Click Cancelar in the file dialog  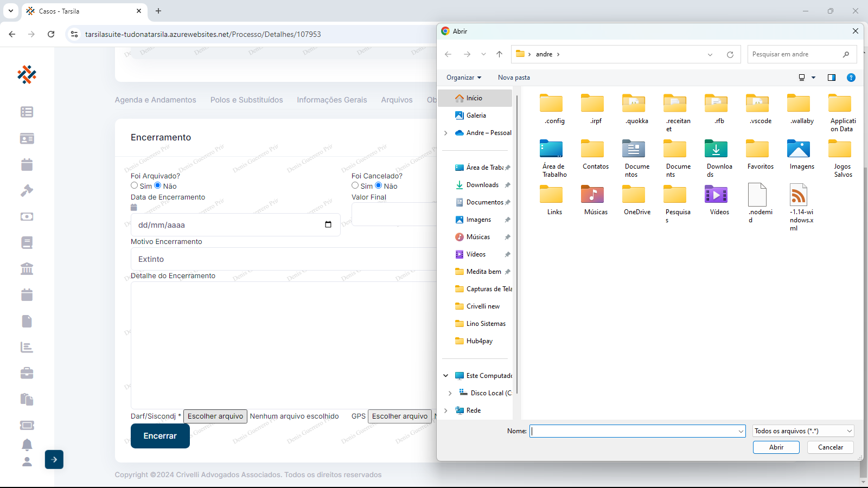830,447
